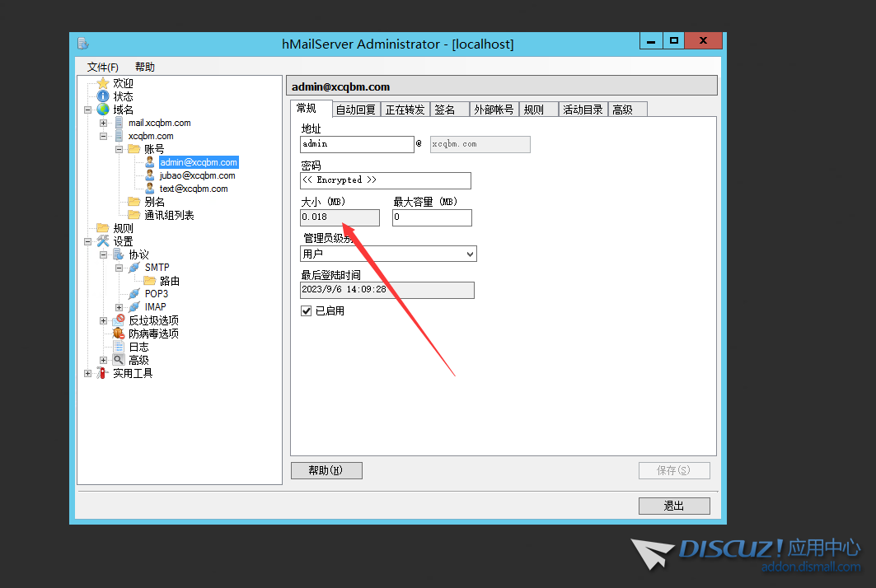This screenshot has width=876, height=588.
Task: Click the POP3 protocol icon
Action: (x=134, y=294)
